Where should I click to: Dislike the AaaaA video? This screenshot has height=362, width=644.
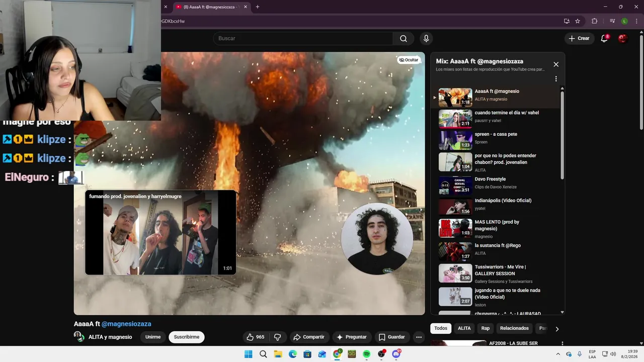pyautogui.click(x=277, y=337)
